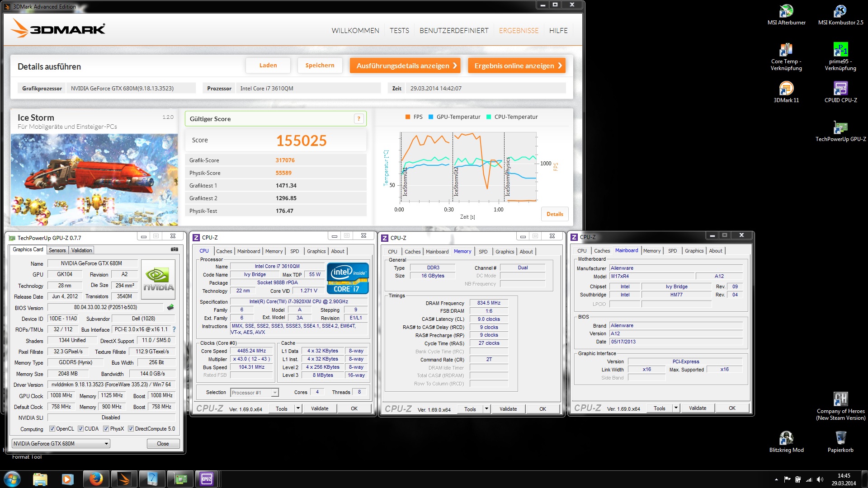Open CPUID CPU-Z desktop icon
The width and height of the screenshot is (868, 488).
840,92
